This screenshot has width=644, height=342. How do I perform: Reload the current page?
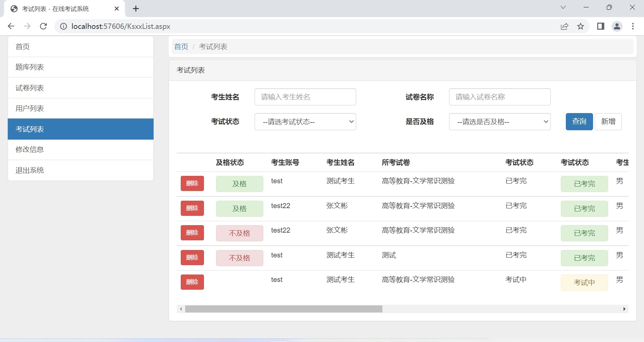(43, 26)
